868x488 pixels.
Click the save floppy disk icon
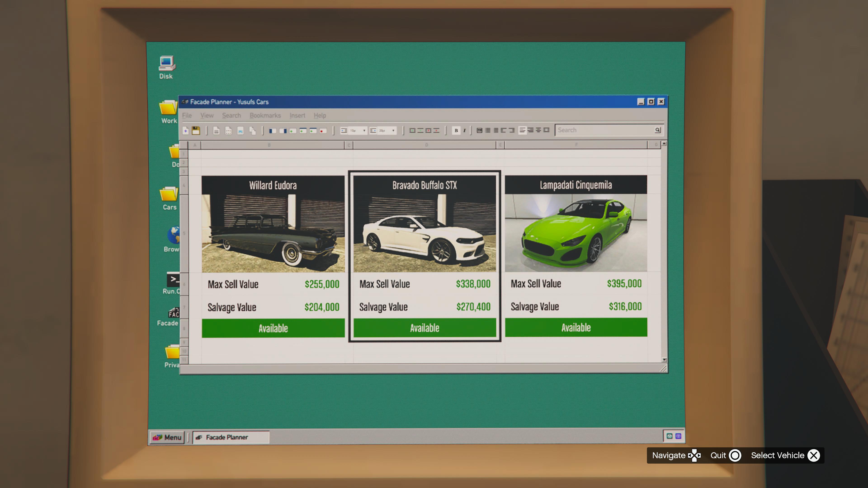[196, 131]
